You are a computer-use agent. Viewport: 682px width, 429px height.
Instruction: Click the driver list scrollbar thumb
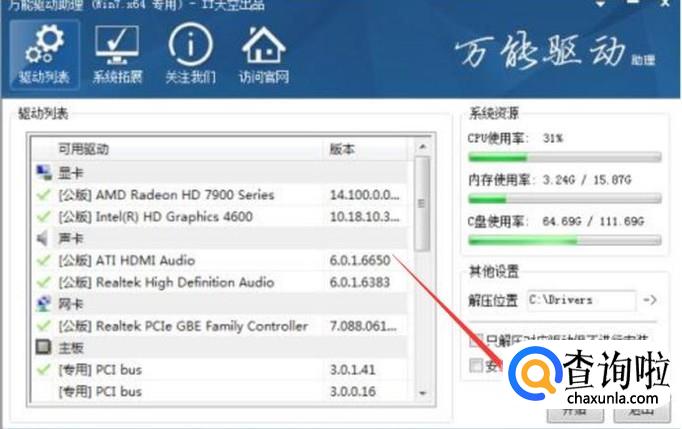422,204
